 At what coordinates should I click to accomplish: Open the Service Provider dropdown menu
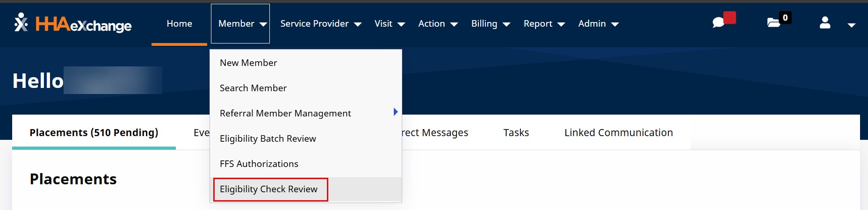click(320, 24)
